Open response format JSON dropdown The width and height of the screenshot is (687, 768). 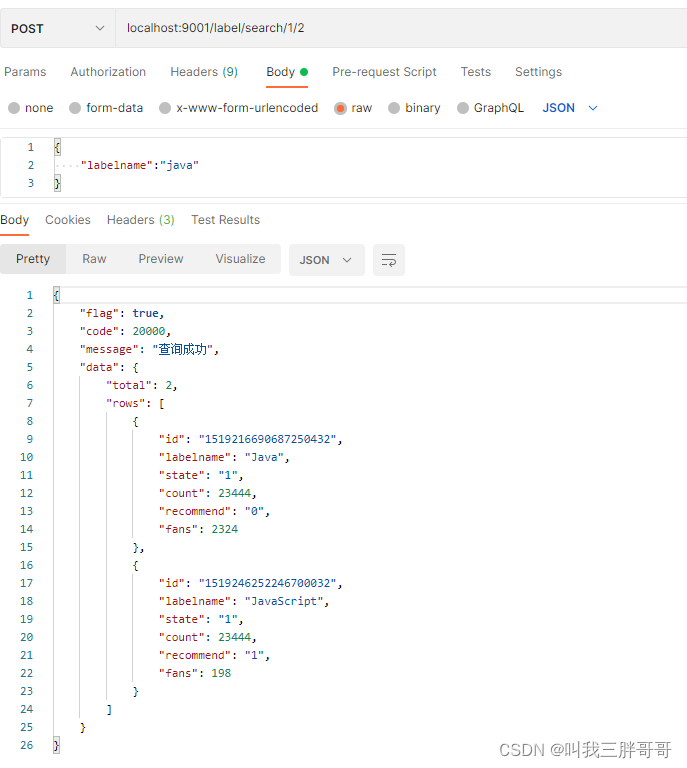pyautogui.click(x=327, y=260)
